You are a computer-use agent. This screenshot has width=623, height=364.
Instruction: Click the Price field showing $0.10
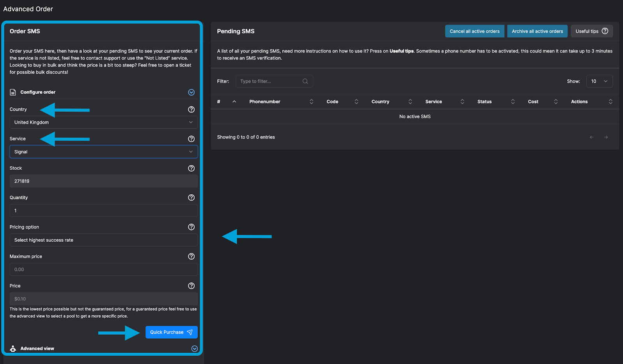[x=104, y=299]
